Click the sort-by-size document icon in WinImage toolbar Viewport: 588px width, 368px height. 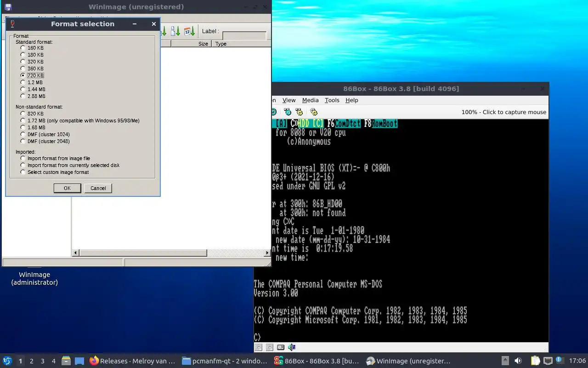tap(175, 31)
